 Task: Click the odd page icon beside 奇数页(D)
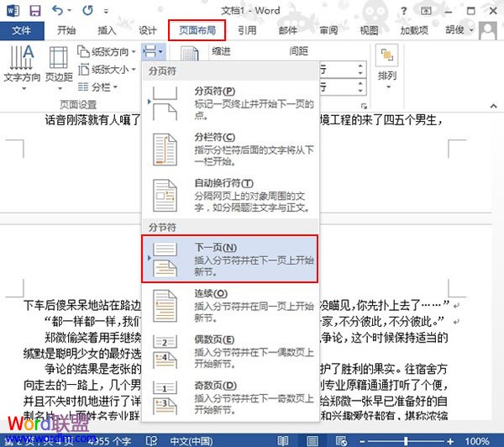coord(165,397)
